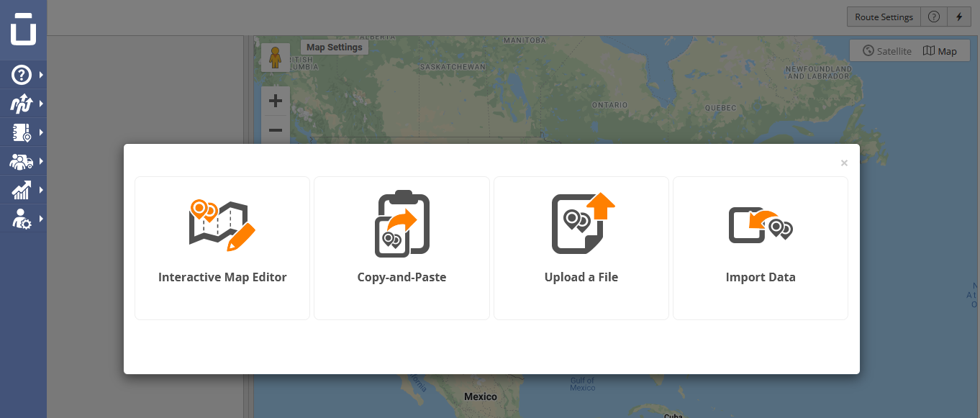Expand the address book menu arrow
The height and width of the screenshot is (418, 980).
pos(42,132)
